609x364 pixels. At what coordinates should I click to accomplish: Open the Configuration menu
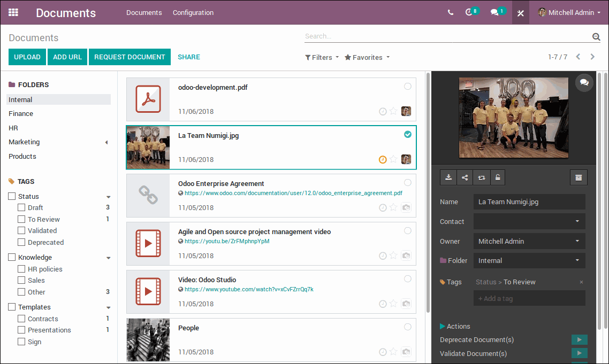coord(193,12)
